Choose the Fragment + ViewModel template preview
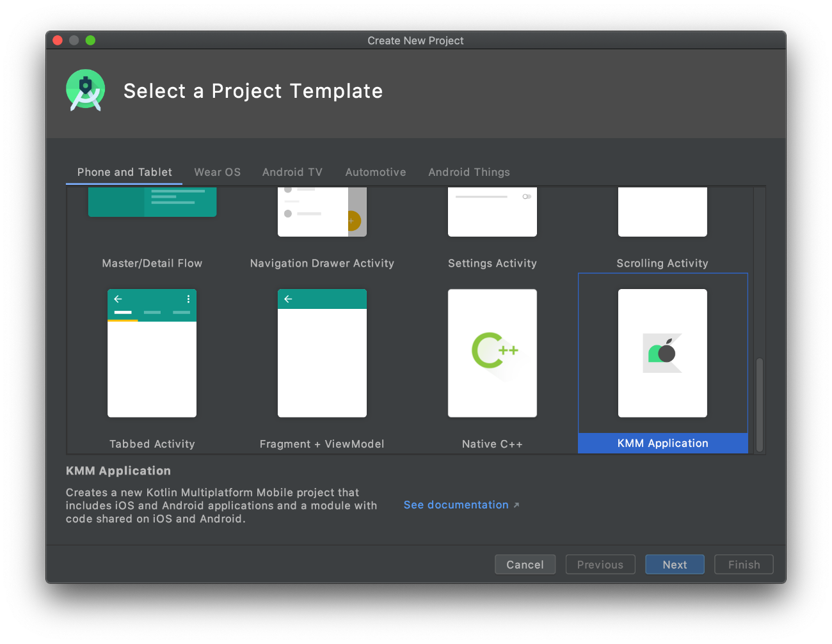832x644 pixels. (322, 353)
